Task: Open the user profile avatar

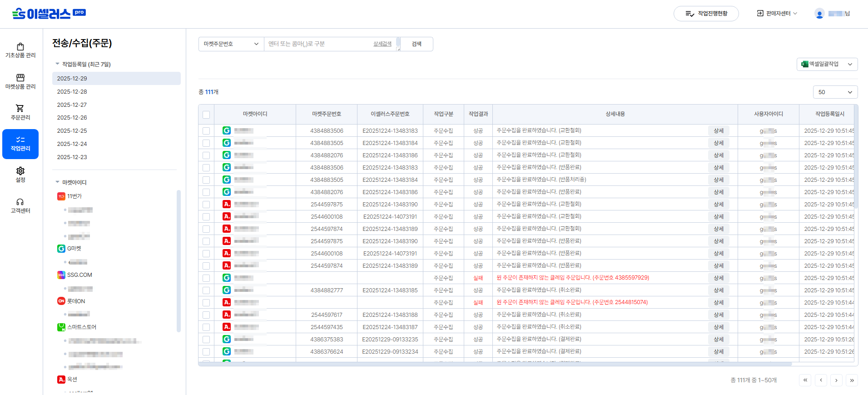Action: tap(819, 14)
